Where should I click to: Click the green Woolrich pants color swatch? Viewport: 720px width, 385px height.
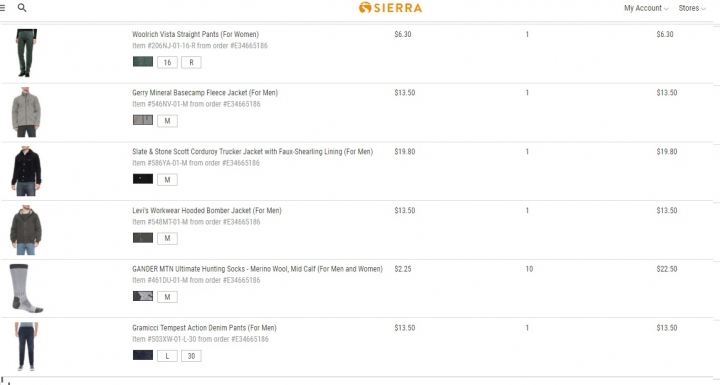pos(143,62)
